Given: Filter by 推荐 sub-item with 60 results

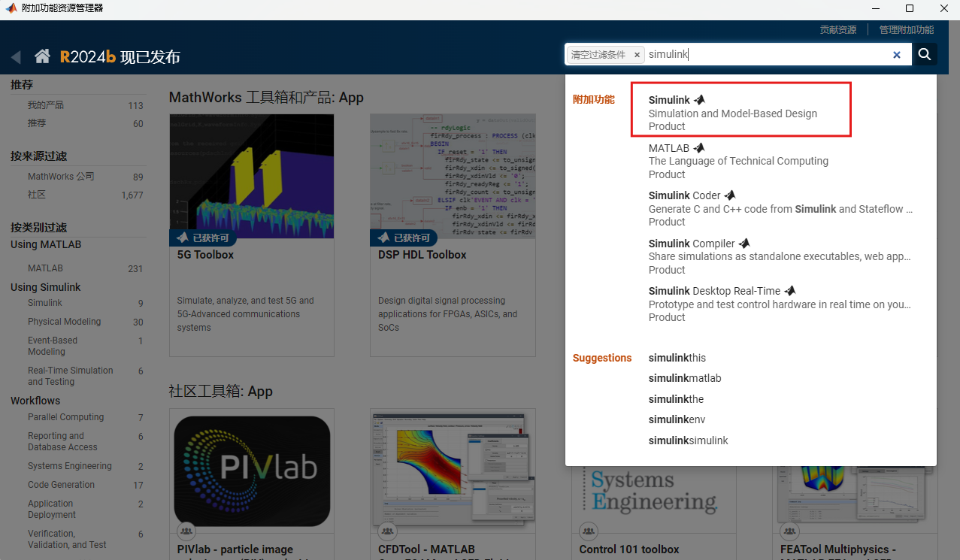Looking at the screenshot, I should click(x=37, y=123).
